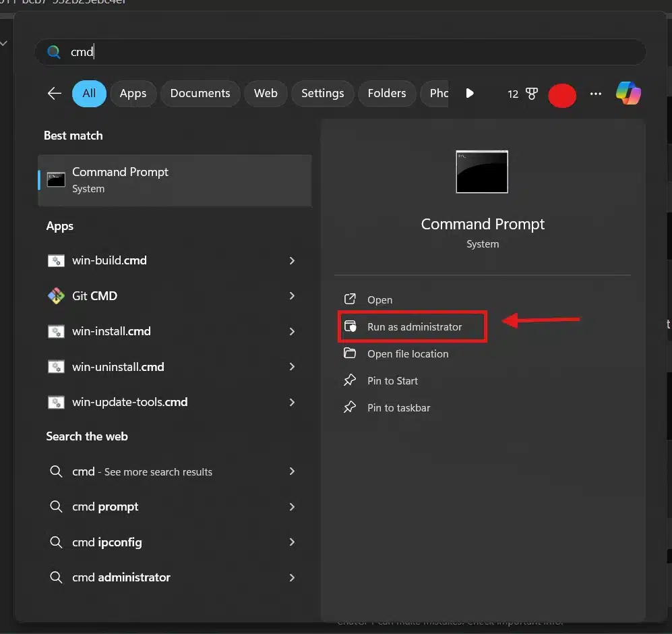Select the Command Prompt best match result
The height and width of the screenshot is (634, 672).
175,180
